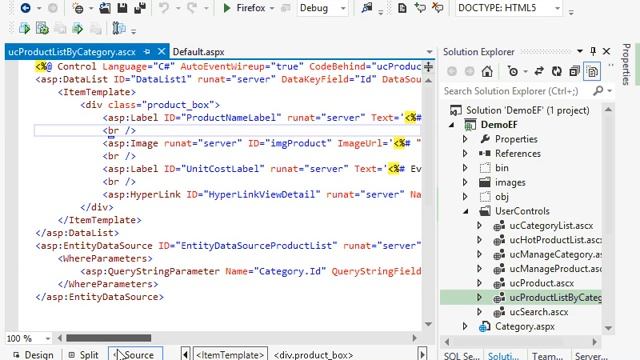
Task: Click the document page icon in toolbar
Action: click(402, 8)
